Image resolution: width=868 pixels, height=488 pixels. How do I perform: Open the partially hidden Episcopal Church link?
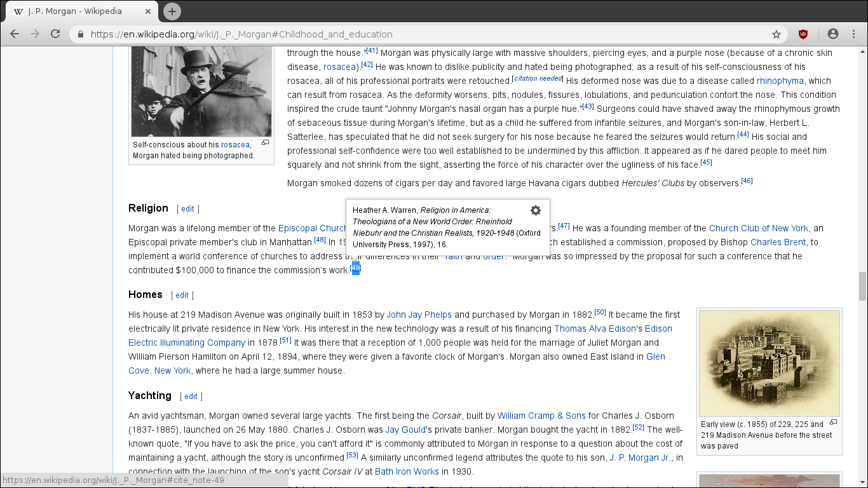coord(312,228)
